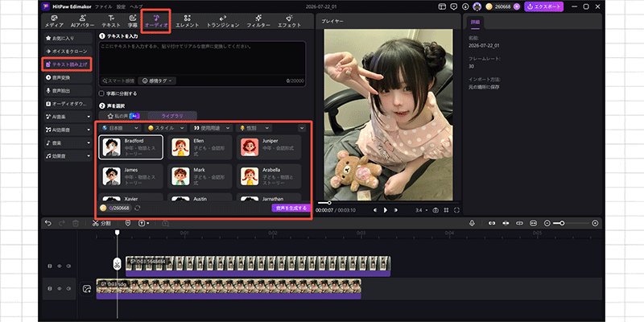Open the feedback message icon

[x=453, y=6]
